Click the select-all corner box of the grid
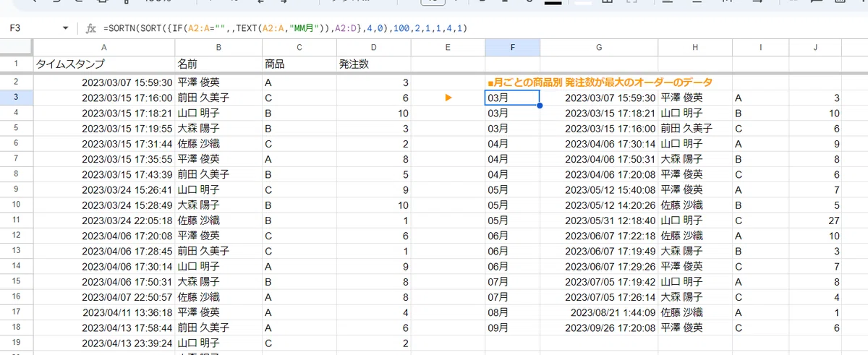This screenshot has height=355, width=868. tap(16, 48)
